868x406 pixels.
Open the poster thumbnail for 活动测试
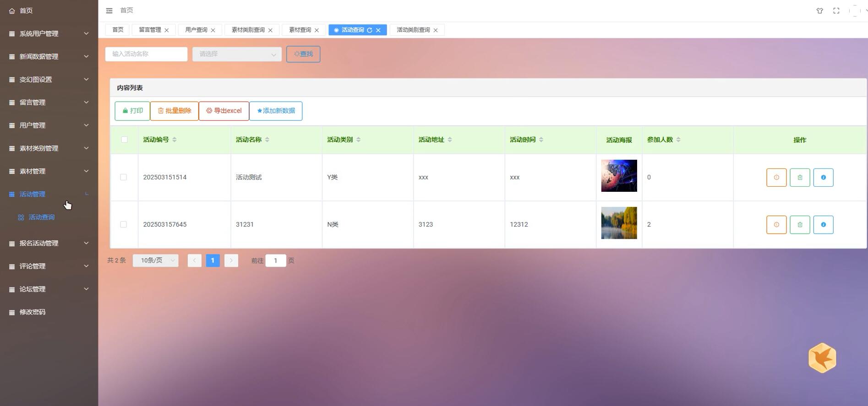tap(619, 176)
